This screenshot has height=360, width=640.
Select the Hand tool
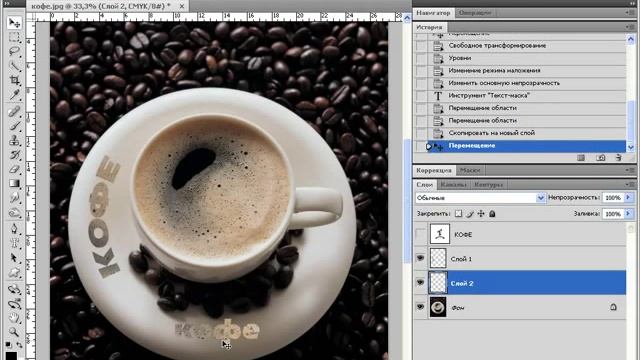(x=14, y=318)
